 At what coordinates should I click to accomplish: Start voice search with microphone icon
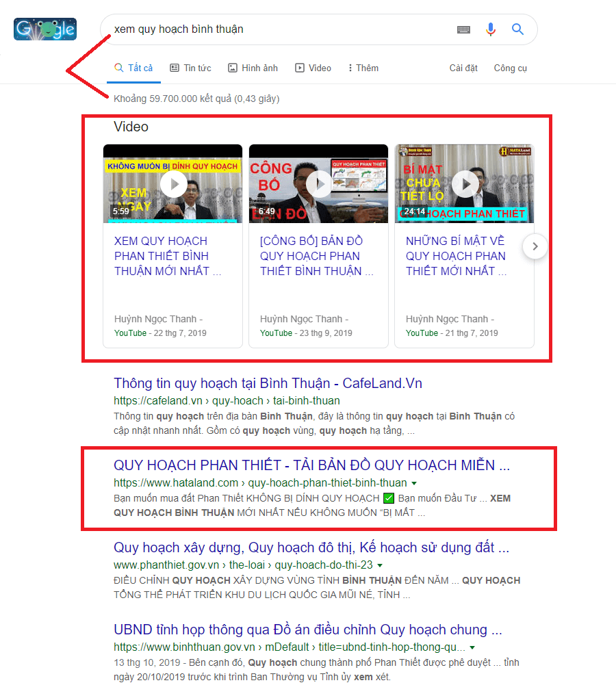point(491,29)
